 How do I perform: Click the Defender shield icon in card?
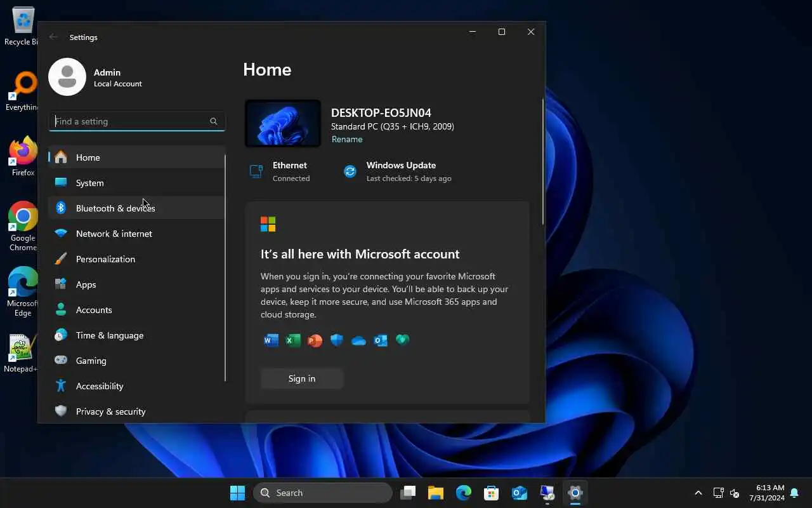point(337,340)
